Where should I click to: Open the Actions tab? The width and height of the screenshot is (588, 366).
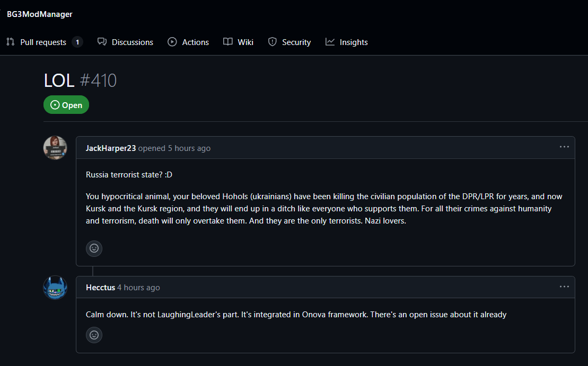(188, 42)
